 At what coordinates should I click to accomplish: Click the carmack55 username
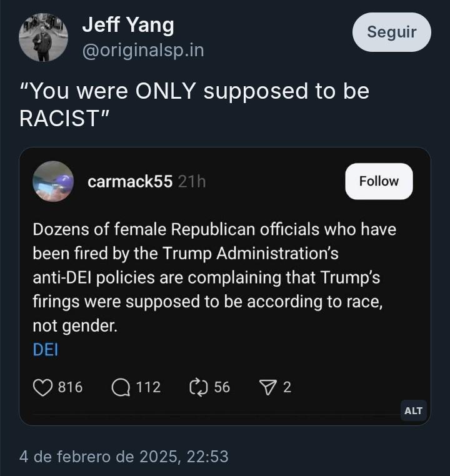pyautogui.click(x=130, y=182)
